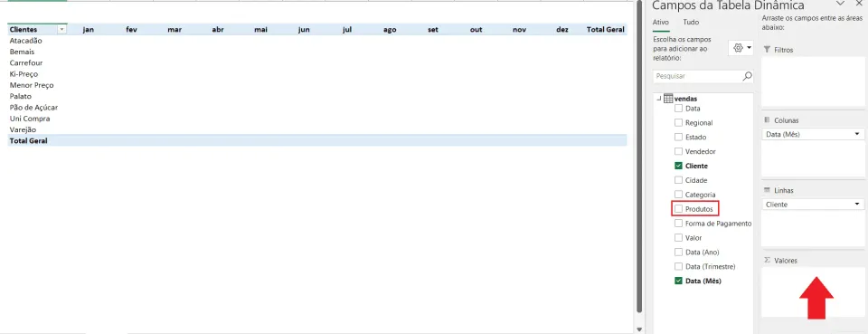Enable the Valor field checkbox
Viewport: 868px width, 334px height.
(679, 238)
